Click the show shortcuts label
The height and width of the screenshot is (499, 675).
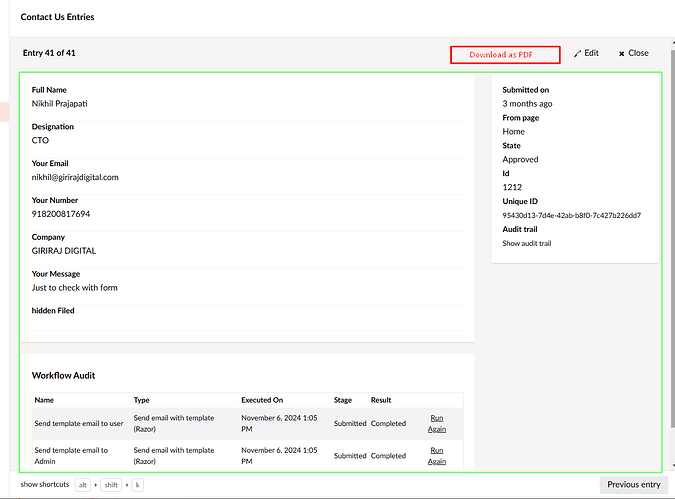tap(45, 485)
